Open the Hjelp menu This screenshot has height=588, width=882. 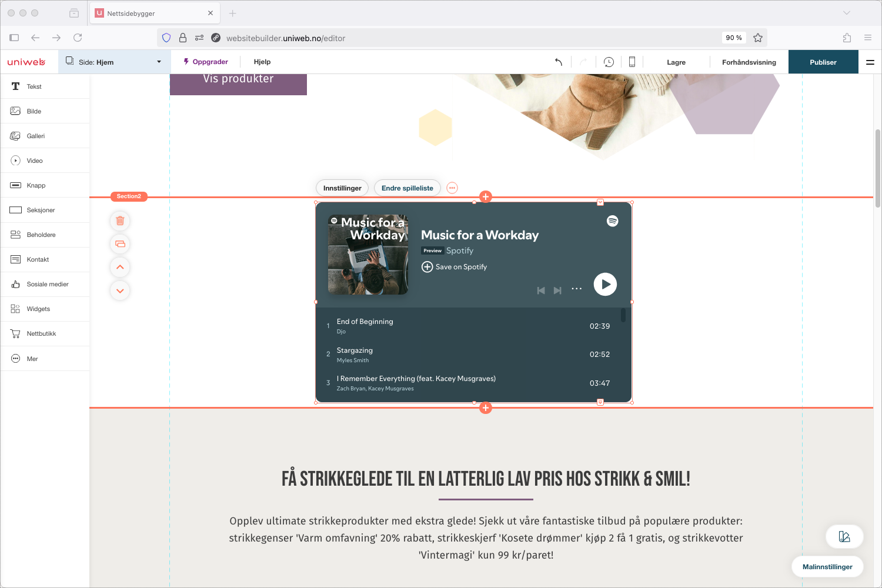pyautogui.click(x=262, y=62)
